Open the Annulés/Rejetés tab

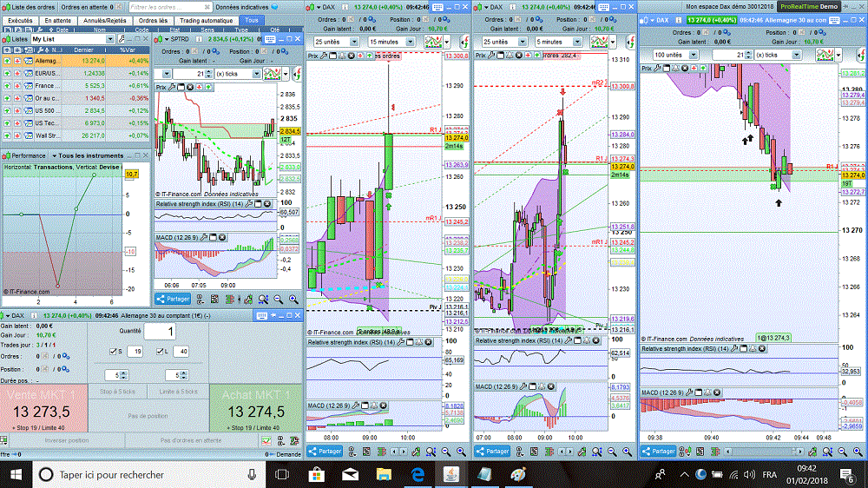105,21
